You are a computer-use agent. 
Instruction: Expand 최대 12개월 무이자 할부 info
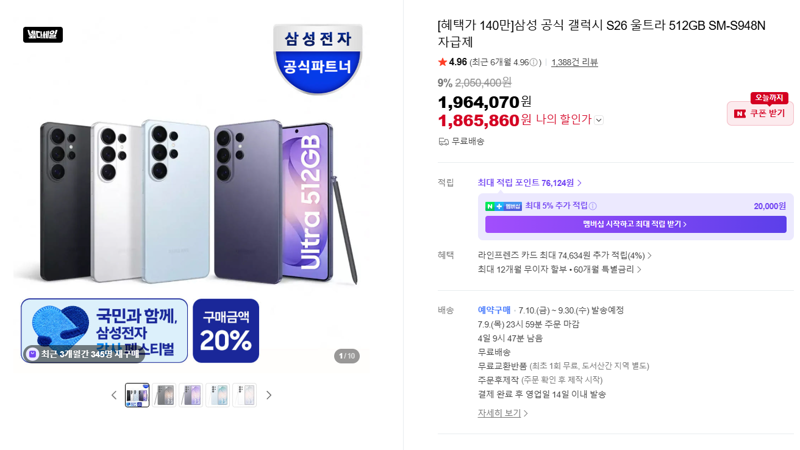[x=559, y=269]
